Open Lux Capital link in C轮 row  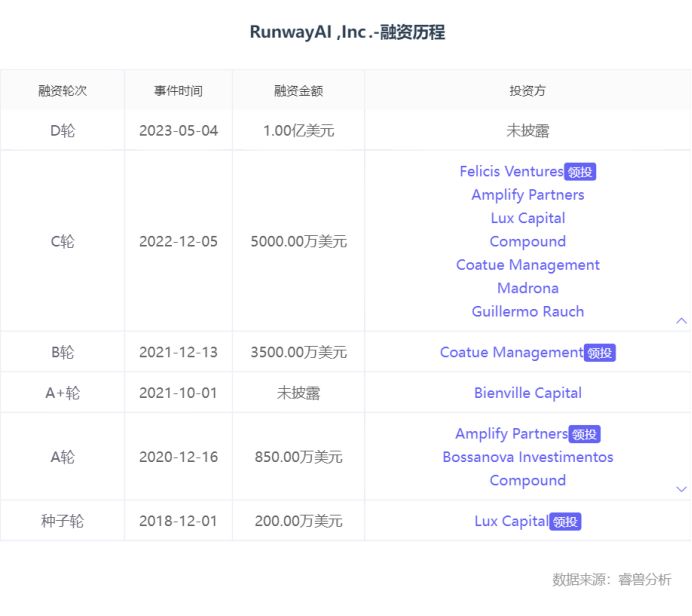tap(527, 218)
